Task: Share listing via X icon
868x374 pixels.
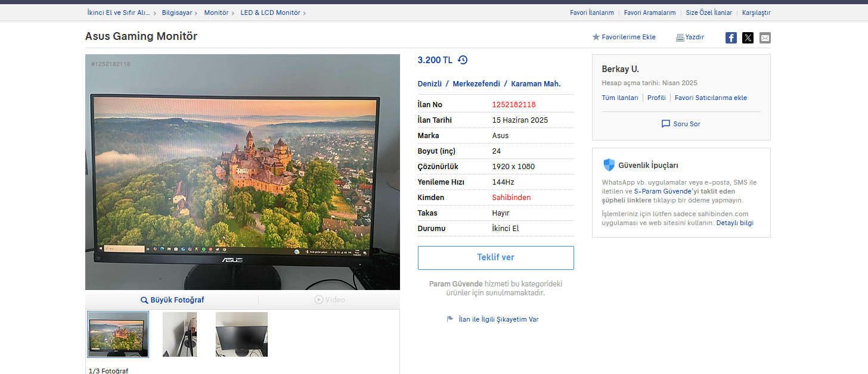Action: click(x=748, y=38)
